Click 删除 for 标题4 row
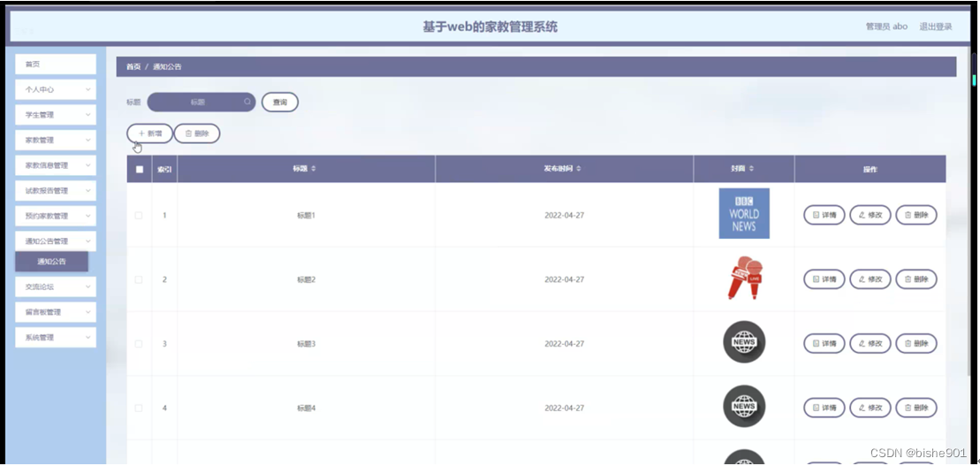 tap(916, 408)
